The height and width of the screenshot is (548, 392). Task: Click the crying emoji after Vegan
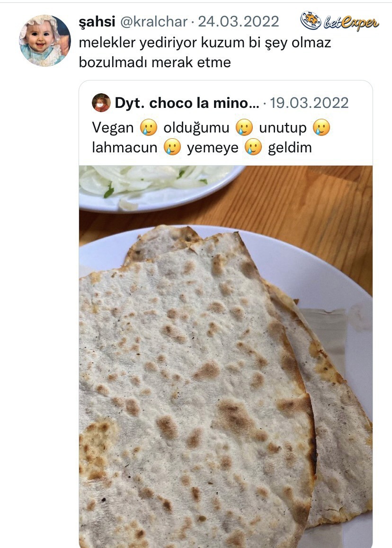point(149,128)
